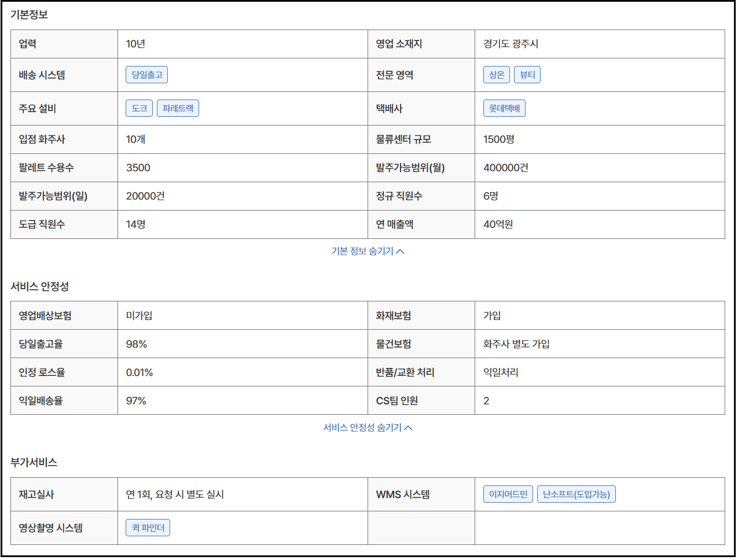Click the 6명 value
738x560 pixels.
490,196
